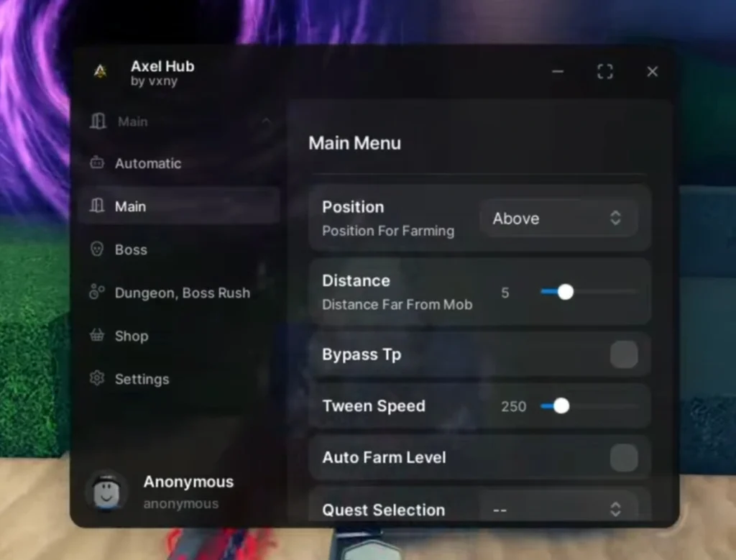This screenshot has height=560, width=736.
Task: Open the Automatic tab
Action: tap(148, 163)
